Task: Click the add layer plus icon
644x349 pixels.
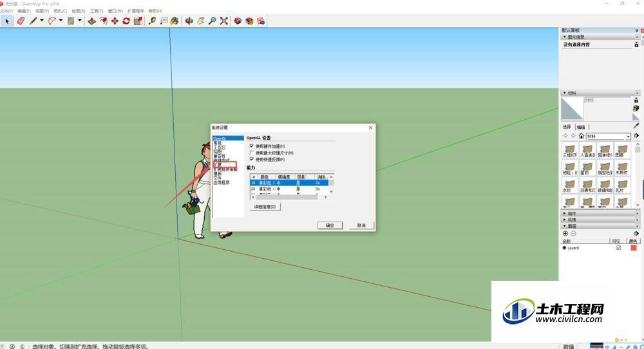Action: (x=565, y=233)
